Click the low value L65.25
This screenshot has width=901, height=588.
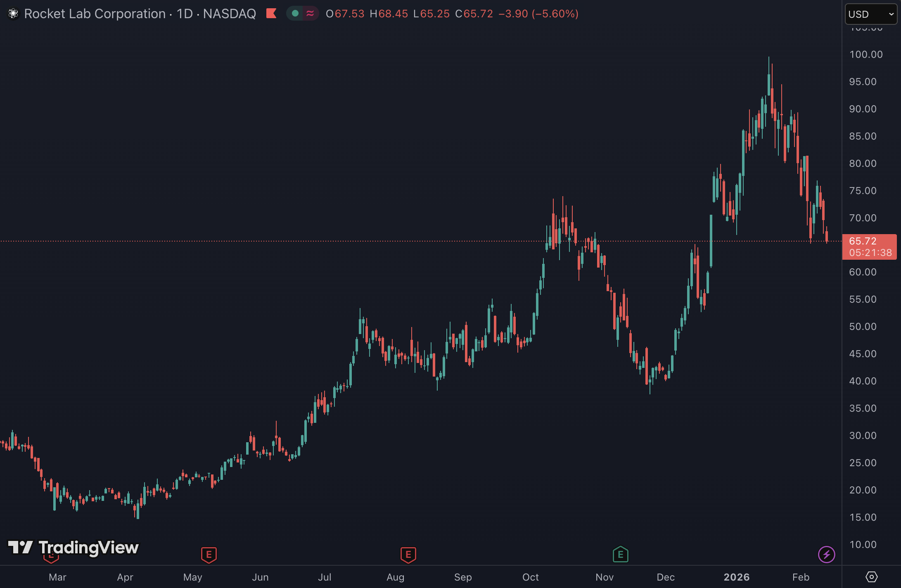pyautogui.click(x=432, y=14)
